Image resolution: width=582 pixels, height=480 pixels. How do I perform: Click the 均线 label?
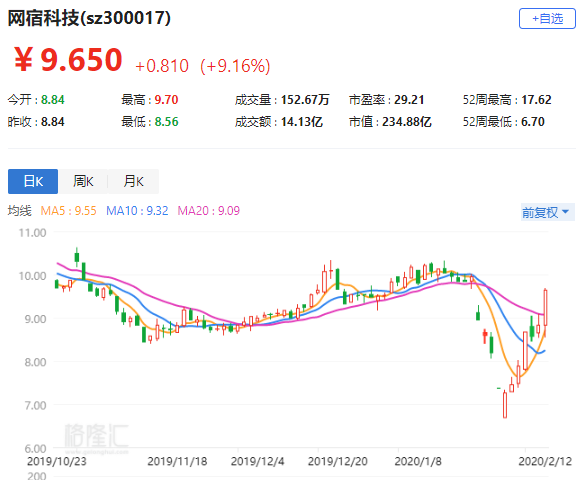click(19, 211)
